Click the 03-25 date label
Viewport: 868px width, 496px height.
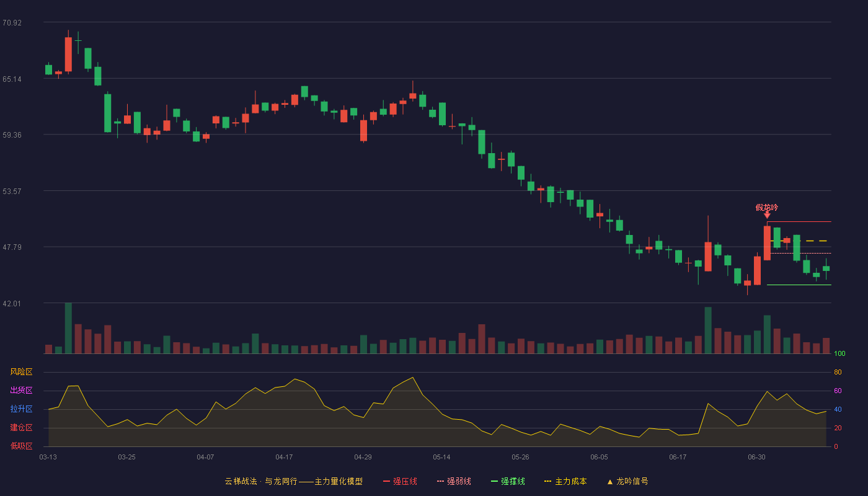click(126, 457)
